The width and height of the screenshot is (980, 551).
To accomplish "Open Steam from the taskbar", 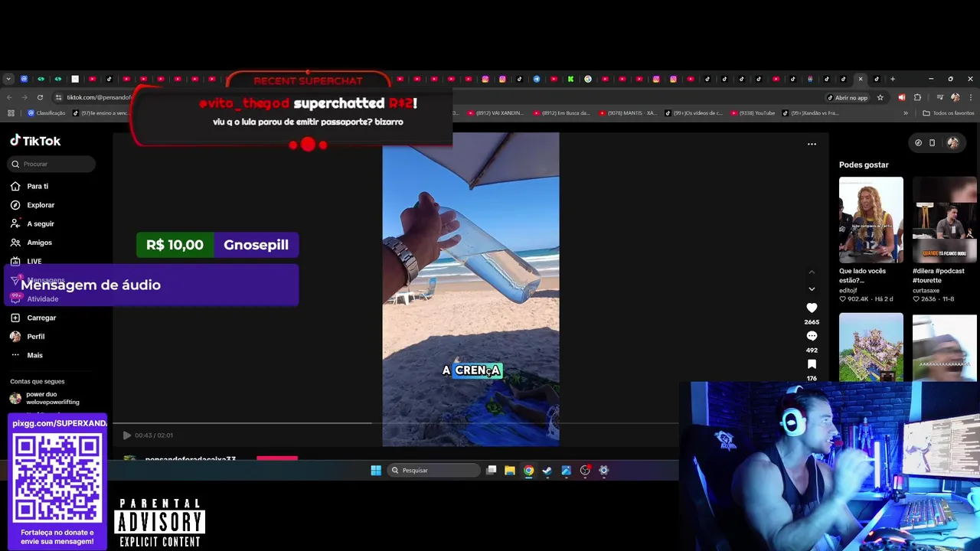I will 547,470.
